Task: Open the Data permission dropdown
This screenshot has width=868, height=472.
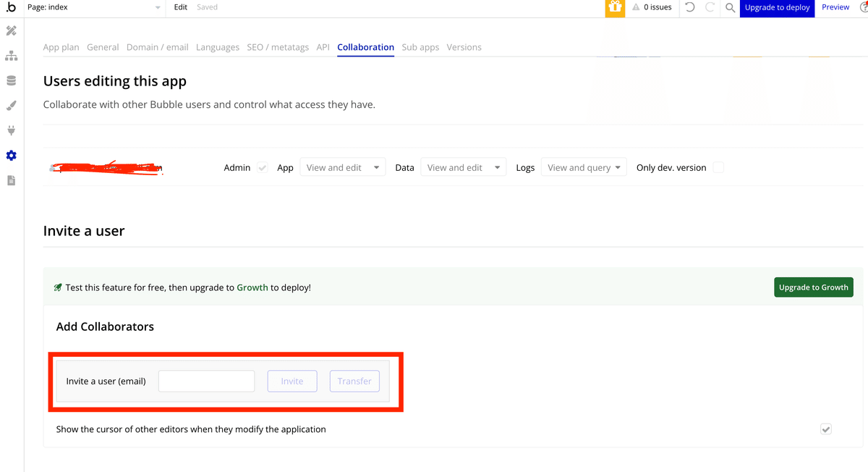Action: (463, 167)
